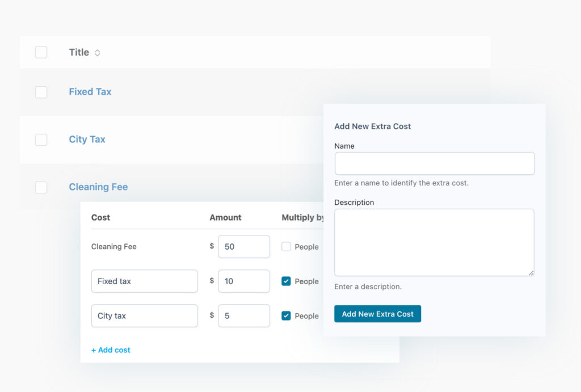Enable People multiplier for Cleaning Fee cost

pyautogui.click(x=286, y=247)
